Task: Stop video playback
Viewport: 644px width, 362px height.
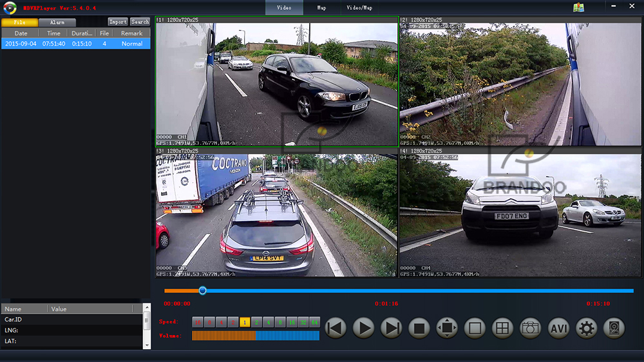Action: pyautogui.click(x=419, y=328)
